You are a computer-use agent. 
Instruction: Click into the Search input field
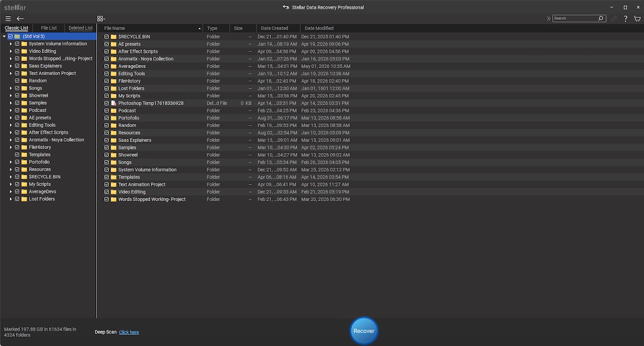(575, 18)
